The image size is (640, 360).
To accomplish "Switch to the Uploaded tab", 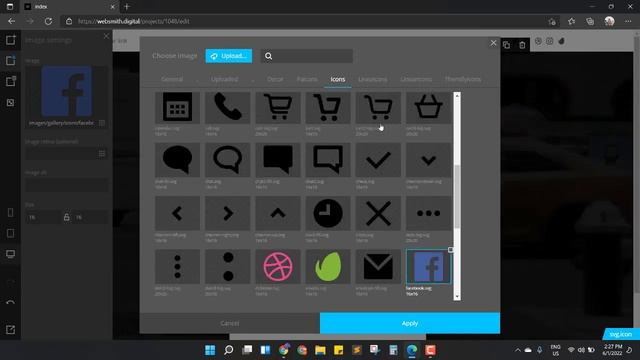I will (224, 79).
